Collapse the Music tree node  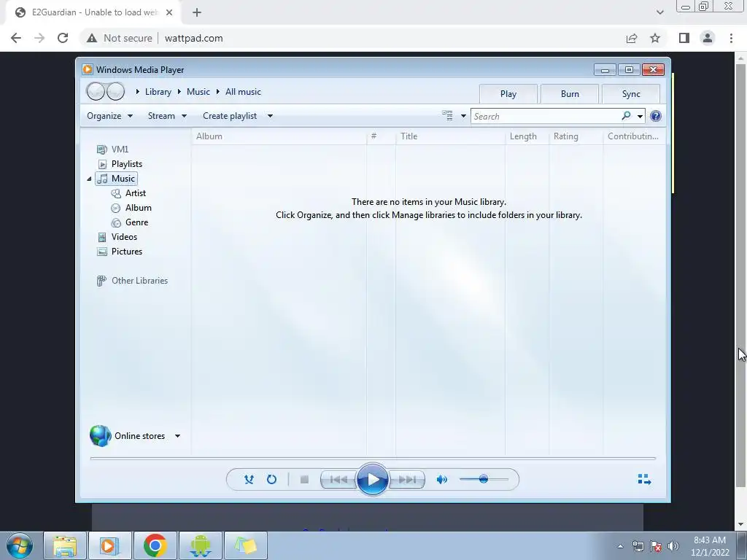point(89,179)
